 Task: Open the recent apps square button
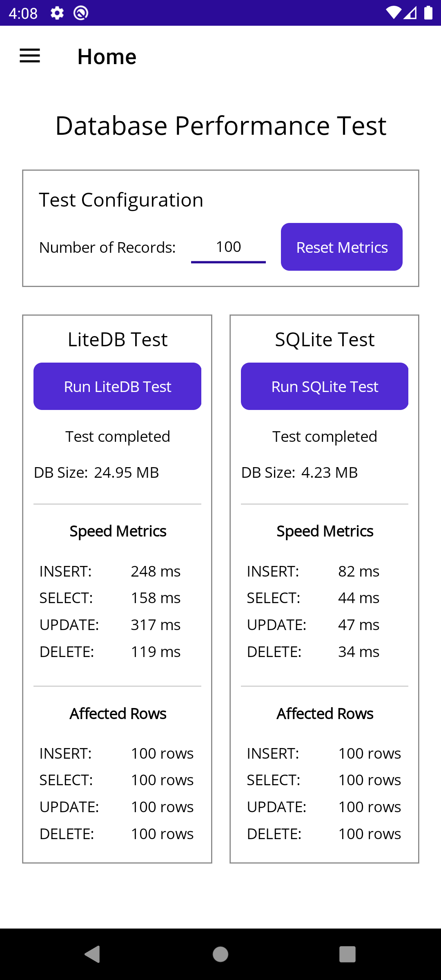pyautogui.click(x=347, y=954)
